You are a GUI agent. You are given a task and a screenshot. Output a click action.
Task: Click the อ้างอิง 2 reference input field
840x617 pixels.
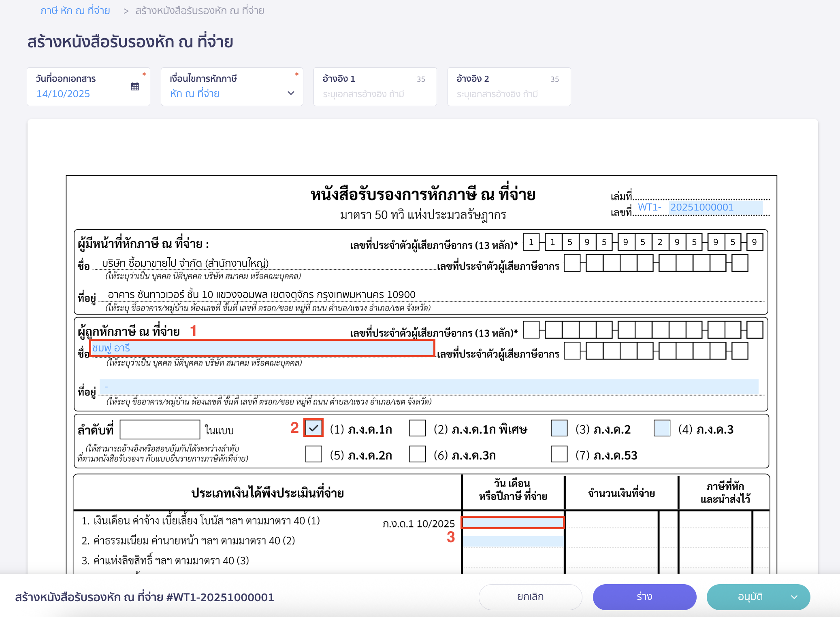(x=508, y=94)
